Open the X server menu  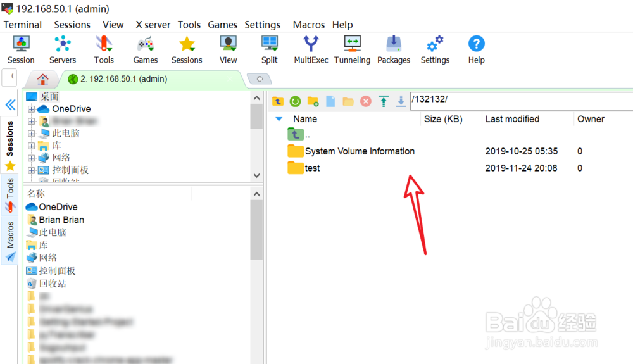coord(153,25)
